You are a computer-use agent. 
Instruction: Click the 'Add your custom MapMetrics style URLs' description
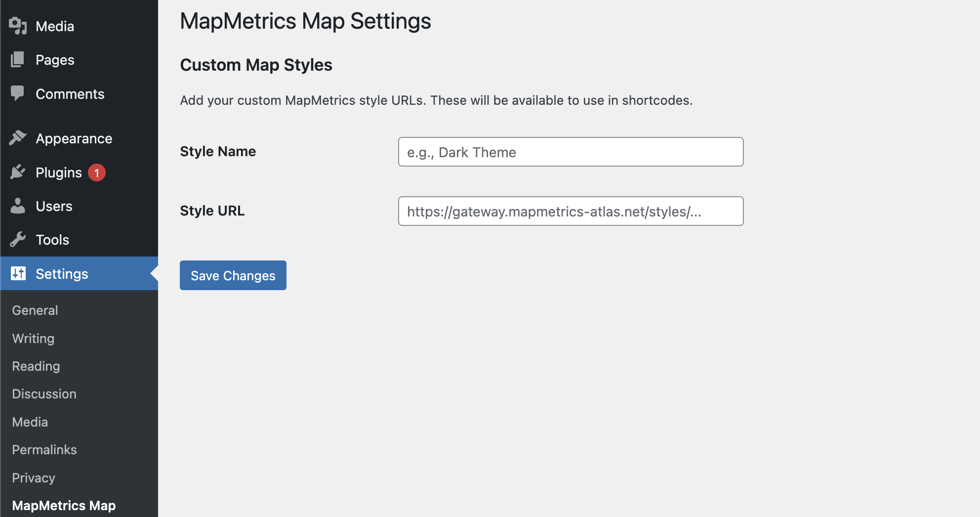(x=436, y=100)
